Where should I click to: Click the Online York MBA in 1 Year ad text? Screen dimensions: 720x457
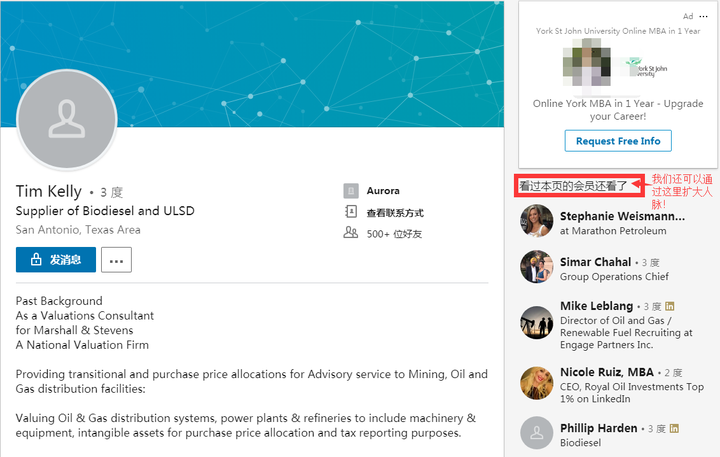[x=618, y=110]
